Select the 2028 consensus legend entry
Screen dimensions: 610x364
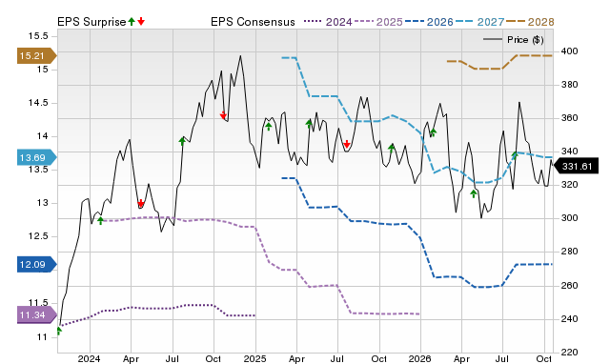tap(530, 22)
